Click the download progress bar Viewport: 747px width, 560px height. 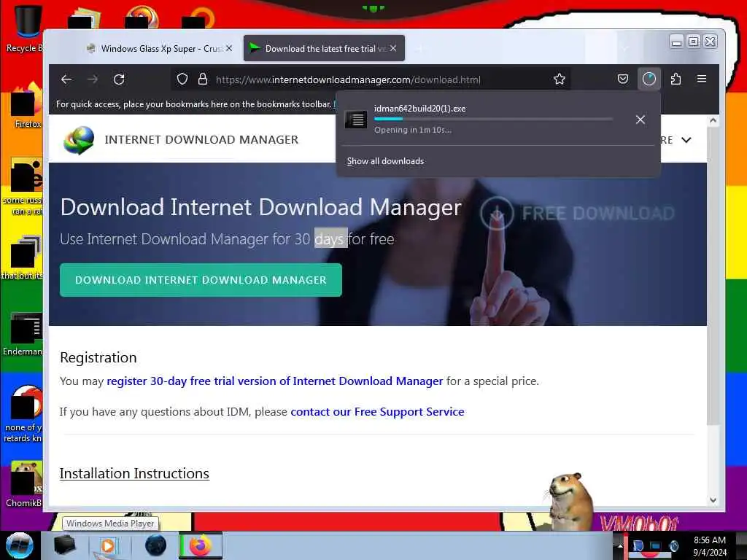coord(493,119)
